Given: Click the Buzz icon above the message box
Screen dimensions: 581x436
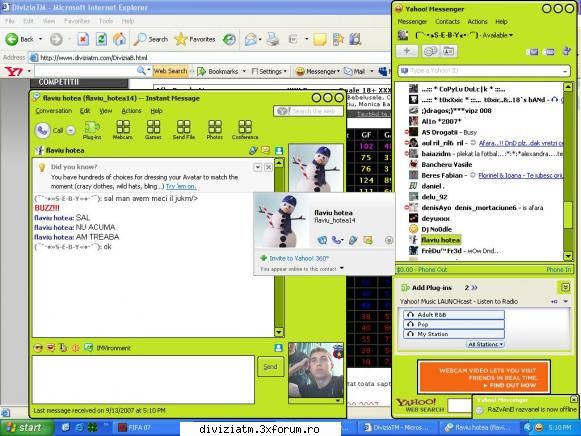Looking at the screenshot, I should point(76,348).
